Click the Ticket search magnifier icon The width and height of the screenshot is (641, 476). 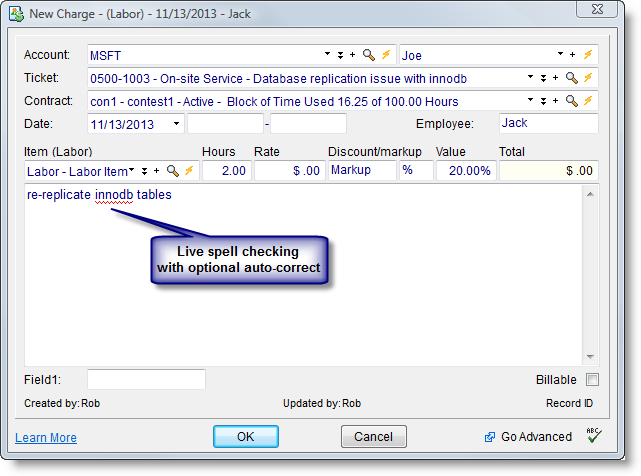(x=572, y=77)
